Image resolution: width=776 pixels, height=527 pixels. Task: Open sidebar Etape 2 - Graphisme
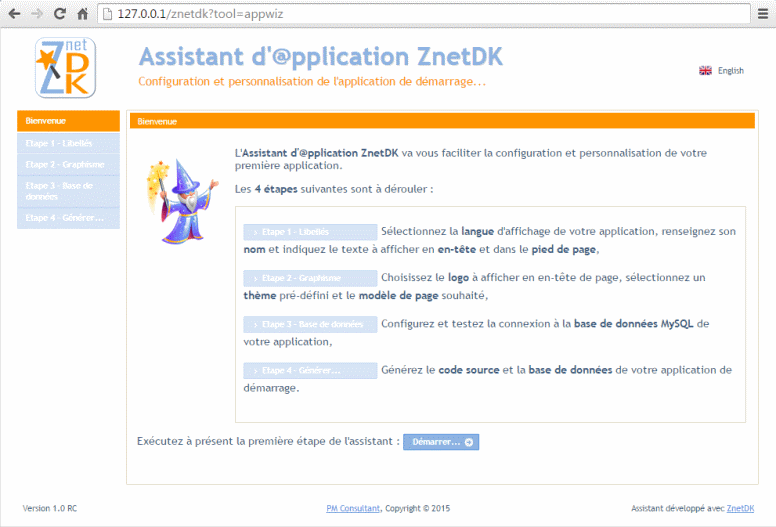point(68,164)
